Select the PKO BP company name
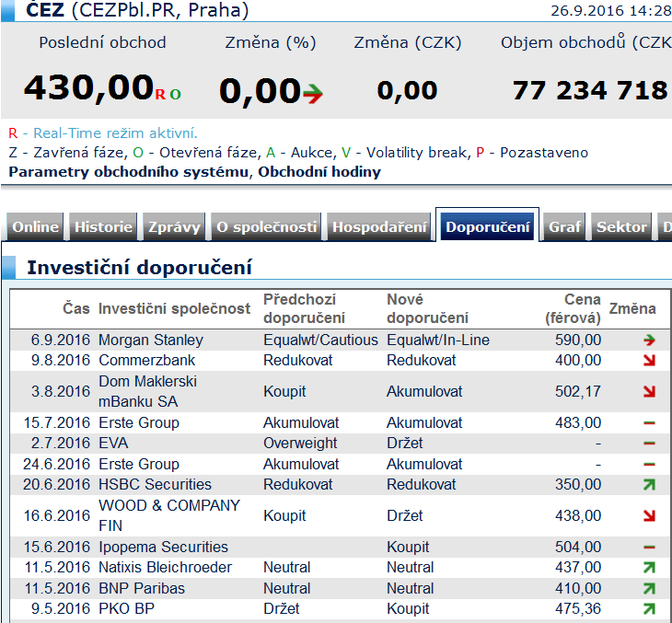The width and height of the screenshot is (672, 623). 126,609
